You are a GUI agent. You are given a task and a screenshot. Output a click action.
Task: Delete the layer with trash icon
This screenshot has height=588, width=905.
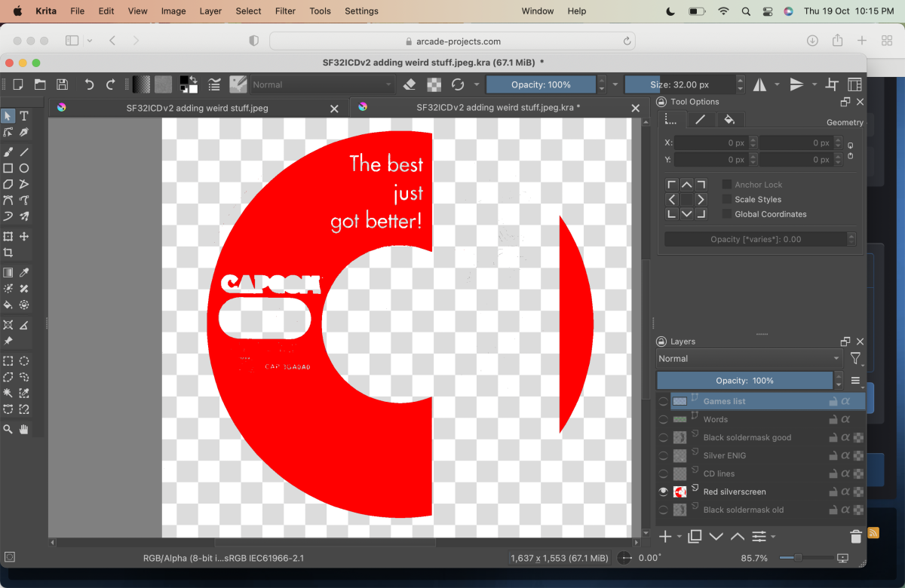(855, 537)
